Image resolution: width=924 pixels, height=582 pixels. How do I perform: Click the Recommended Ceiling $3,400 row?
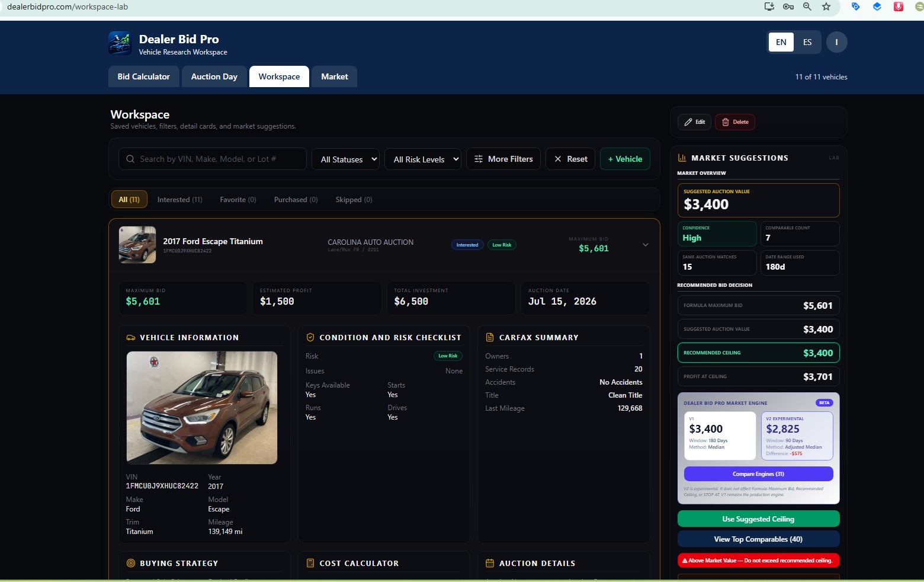tap(758, 353)
